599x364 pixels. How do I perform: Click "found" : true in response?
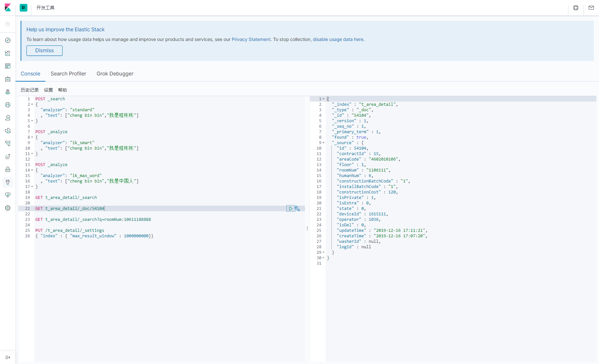point(350,137)
